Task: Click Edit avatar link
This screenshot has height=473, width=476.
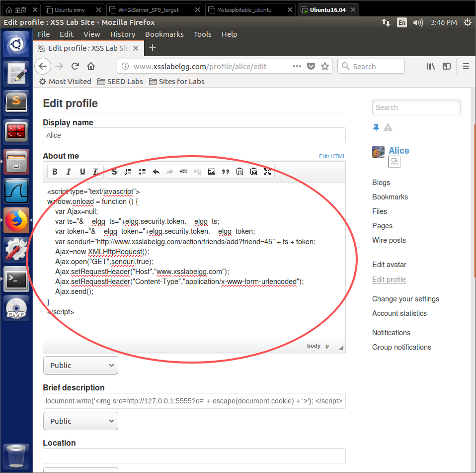Action: click(x=389, y=265)
